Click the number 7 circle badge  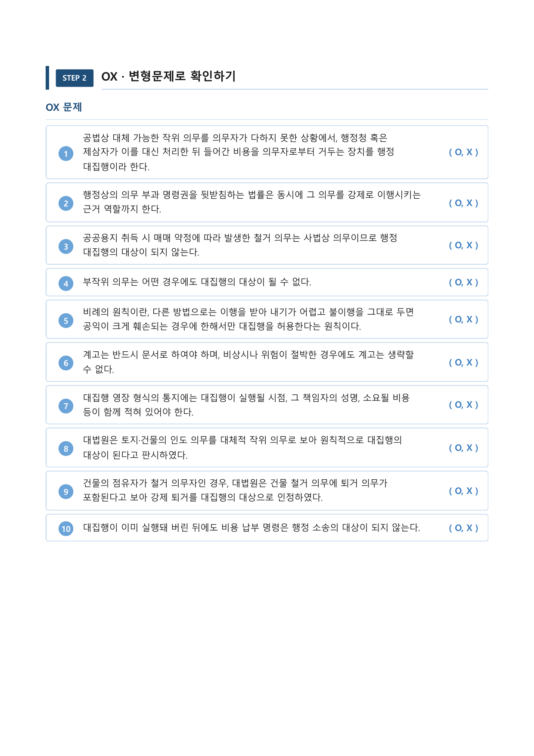(66, 406)
